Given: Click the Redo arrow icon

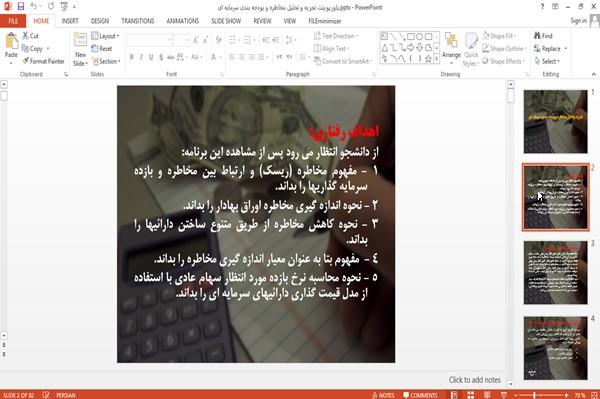Looking at the screenshot, I should [51, 7].
